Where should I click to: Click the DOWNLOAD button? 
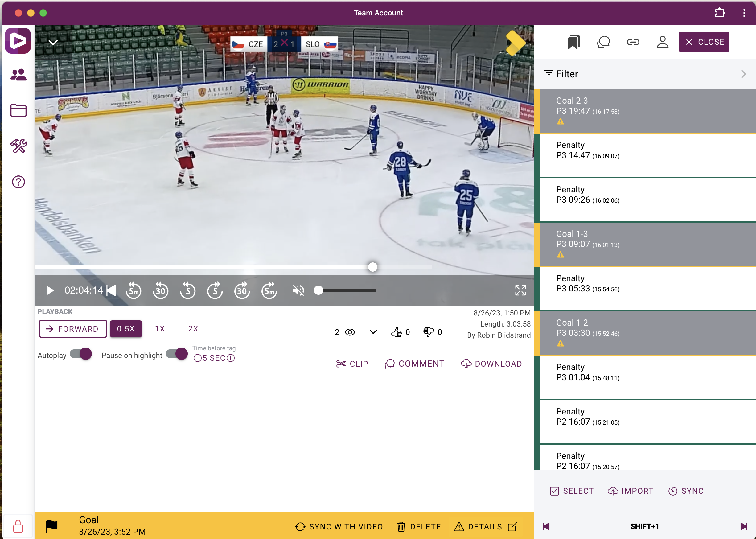tap(491, 364)
